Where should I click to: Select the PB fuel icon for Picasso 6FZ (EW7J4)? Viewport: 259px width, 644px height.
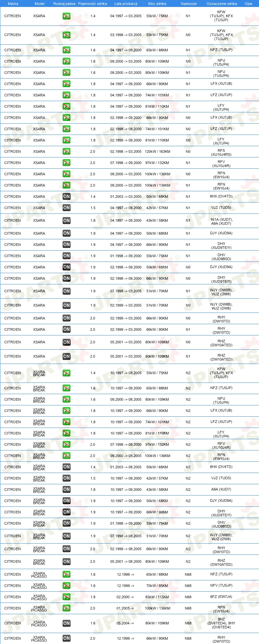point(67,597)
